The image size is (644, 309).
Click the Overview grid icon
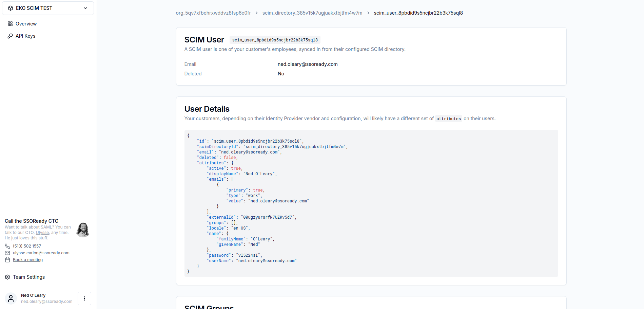tap(10, 24)
